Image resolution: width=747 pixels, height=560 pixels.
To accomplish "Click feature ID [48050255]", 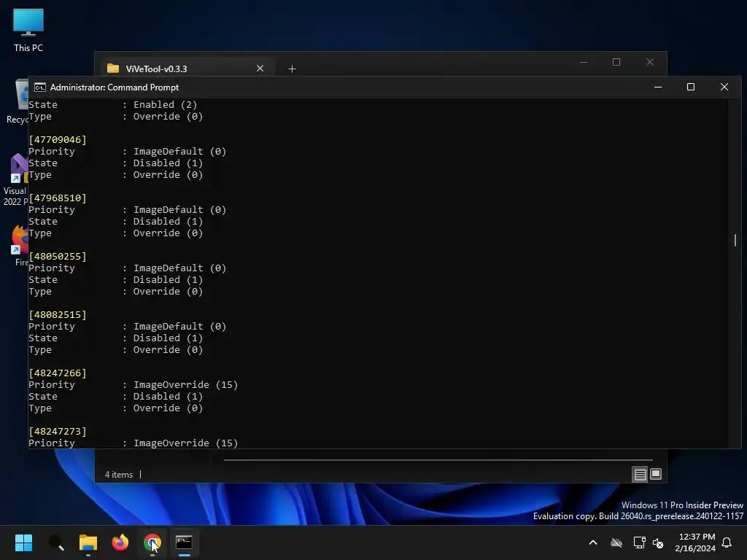I will click(58, 257).
